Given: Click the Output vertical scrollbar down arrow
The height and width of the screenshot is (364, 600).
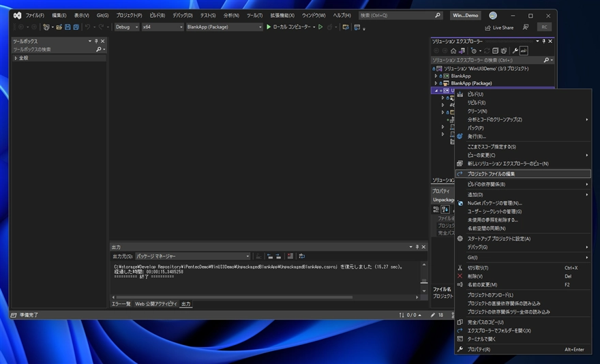Looking at the screenshot, I should point(424,291).
